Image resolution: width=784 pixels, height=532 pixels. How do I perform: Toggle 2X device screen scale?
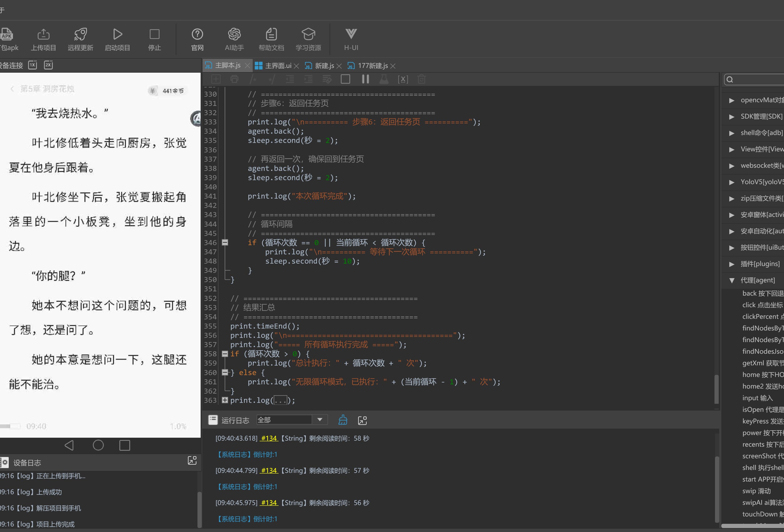click(49, 65)
